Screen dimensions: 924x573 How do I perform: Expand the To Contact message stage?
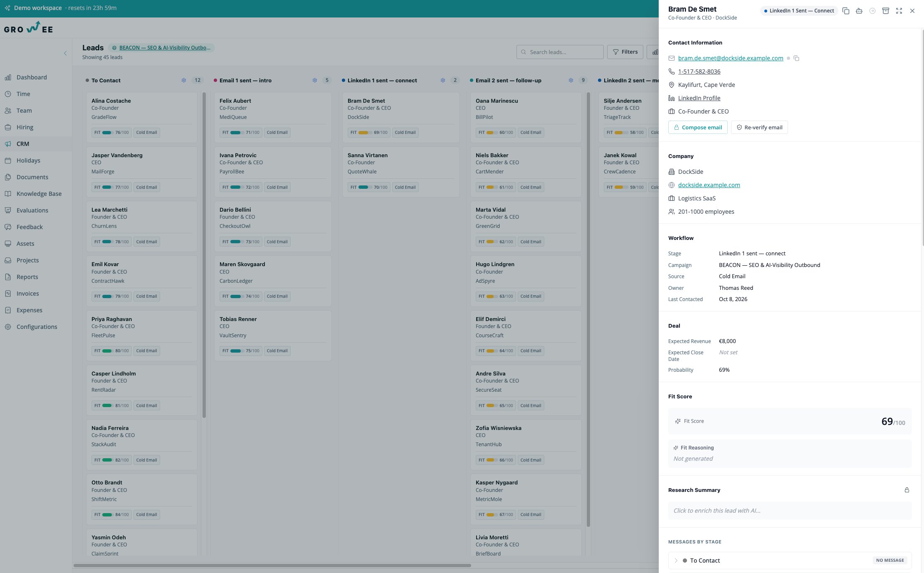790,561
